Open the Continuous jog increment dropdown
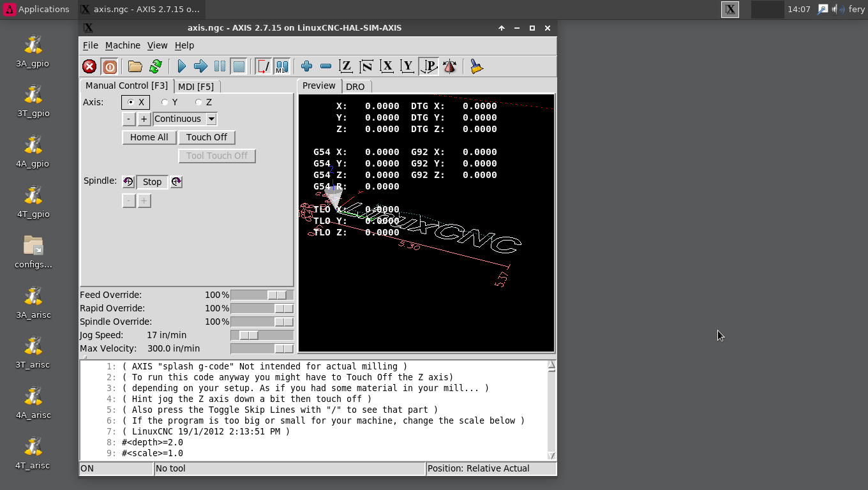868x490 pixels. (x=185, y=119)
